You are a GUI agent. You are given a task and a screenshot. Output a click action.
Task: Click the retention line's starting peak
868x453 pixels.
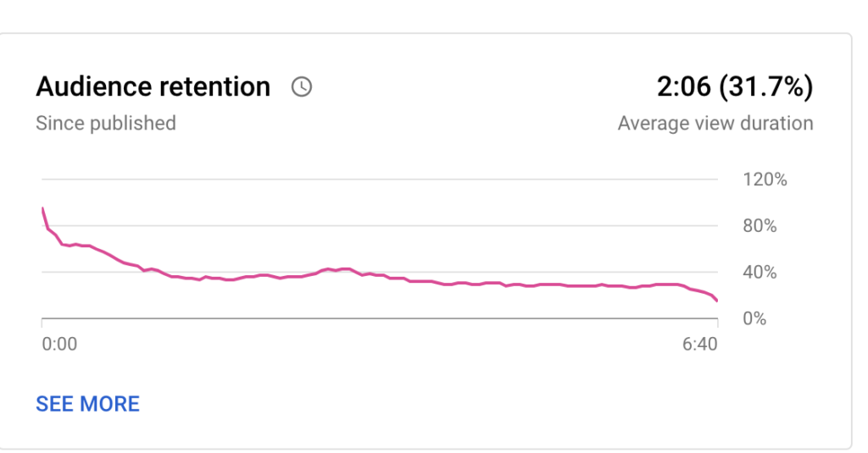[42, 209]
